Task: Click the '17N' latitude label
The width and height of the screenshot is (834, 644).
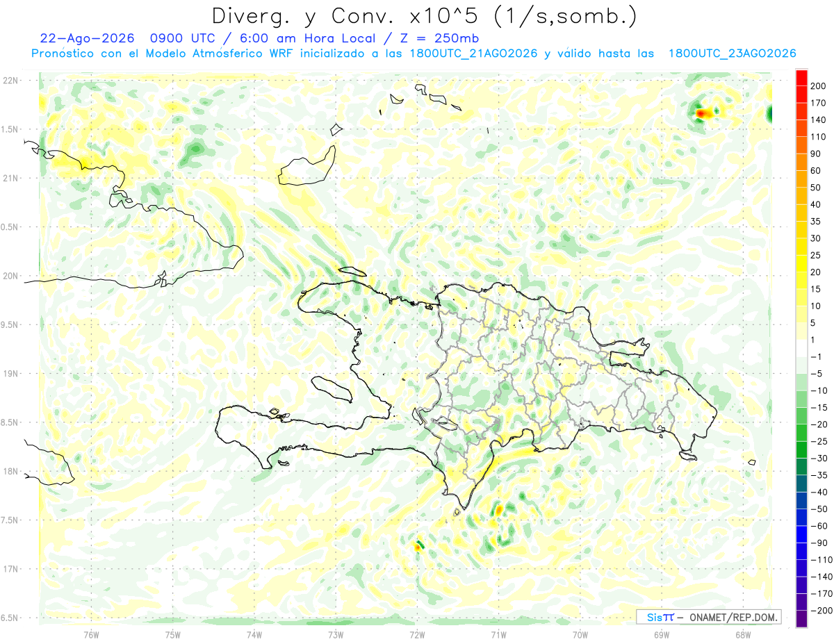Action: (x=10, y=569)
